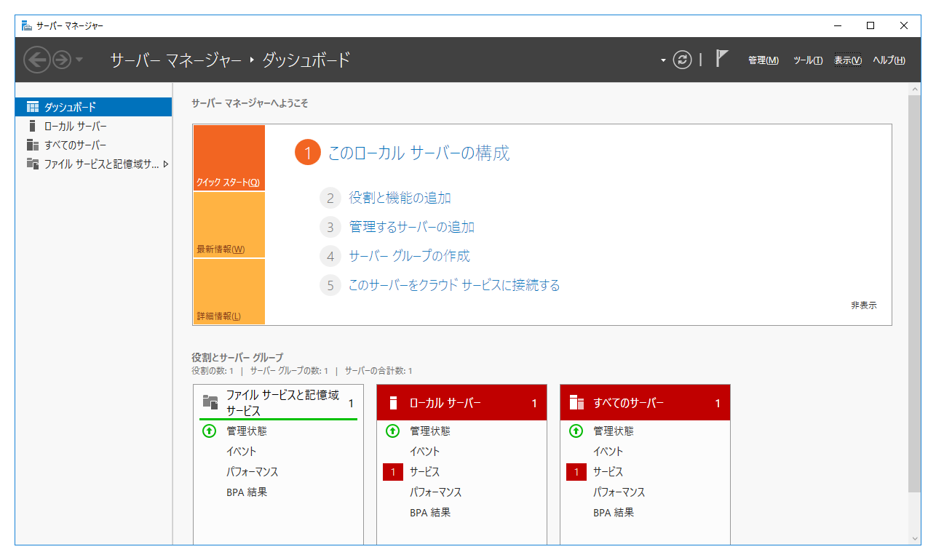Image resolution: width=936 pixels, height=560 pixels.
Task: Click ローカル サーバー tile header icon
Action: [393, 403]
